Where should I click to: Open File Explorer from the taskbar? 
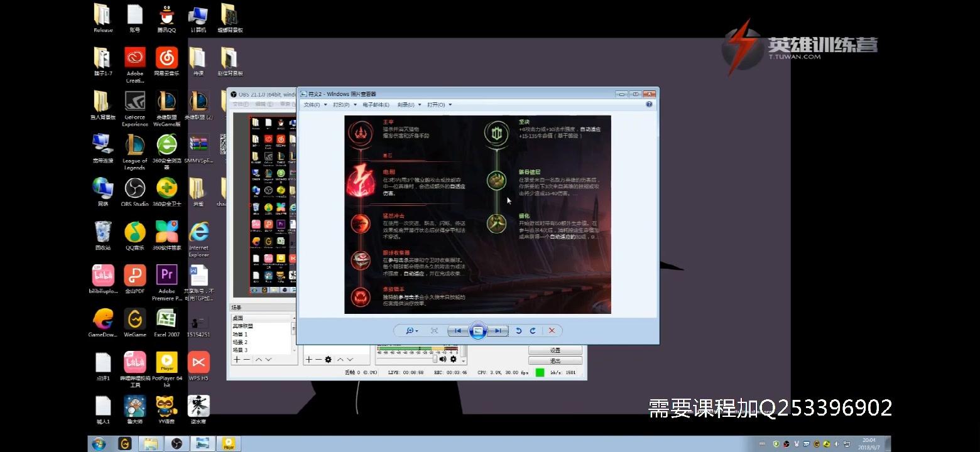151,444
